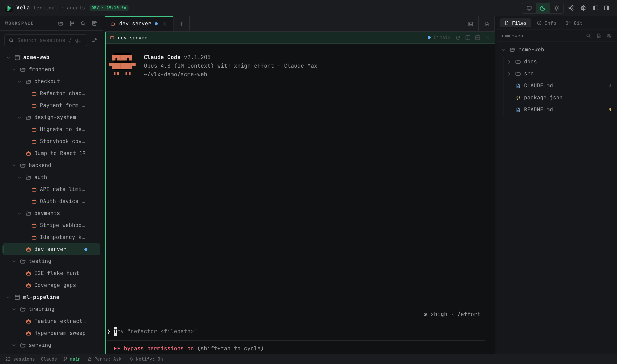Collapse the backend folder
This screenshot has height=364, width=617.
pos(14,165)
